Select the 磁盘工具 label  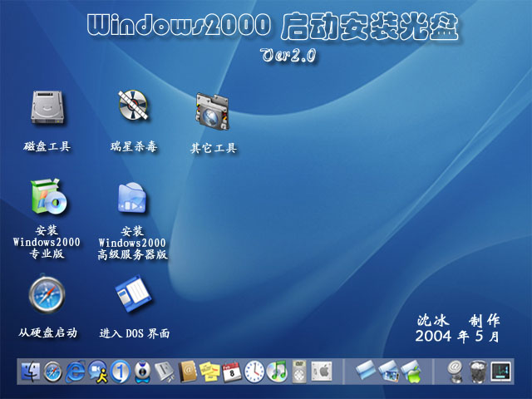47,146
